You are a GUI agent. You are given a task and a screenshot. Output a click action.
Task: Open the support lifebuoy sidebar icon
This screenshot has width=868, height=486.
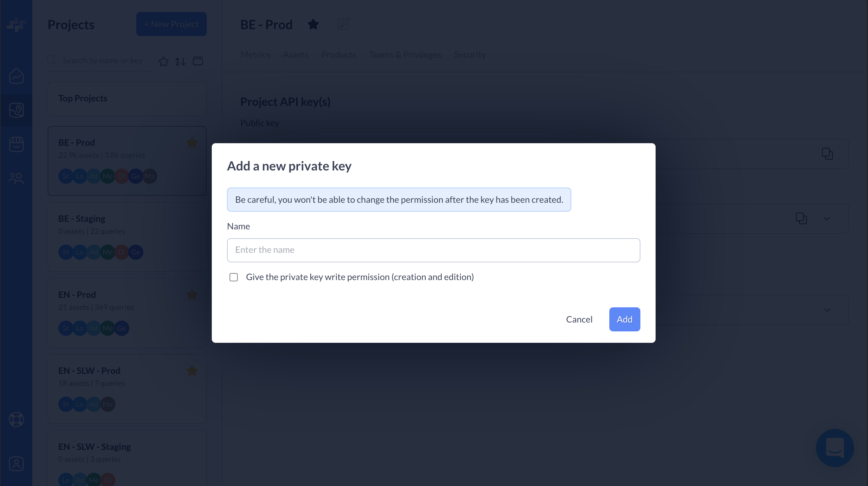[x=16, y=420]
